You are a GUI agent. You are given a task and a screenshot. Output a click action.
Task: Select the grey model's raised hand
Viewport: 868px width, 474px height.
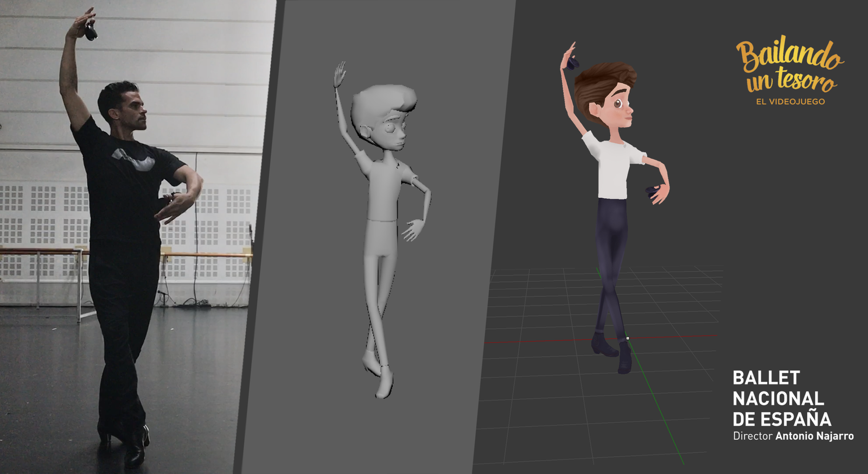pos(340,74)
